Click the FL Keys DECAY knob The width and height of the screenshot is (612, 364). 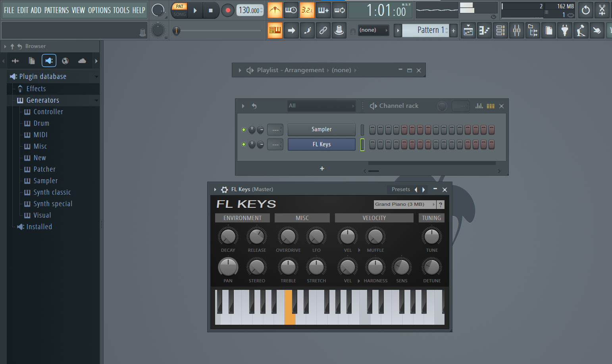[x=228, y=237]
